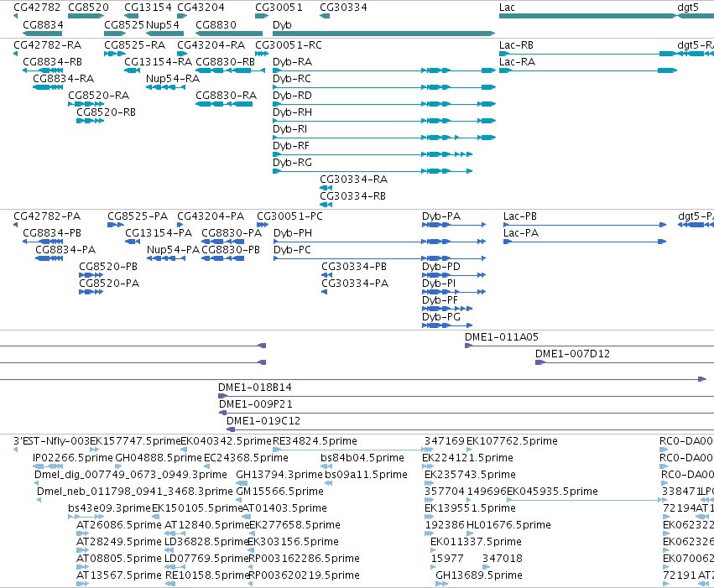The image size is (714, 588).
Task: Click EST GM15566.5prime label
Action: 279,492
